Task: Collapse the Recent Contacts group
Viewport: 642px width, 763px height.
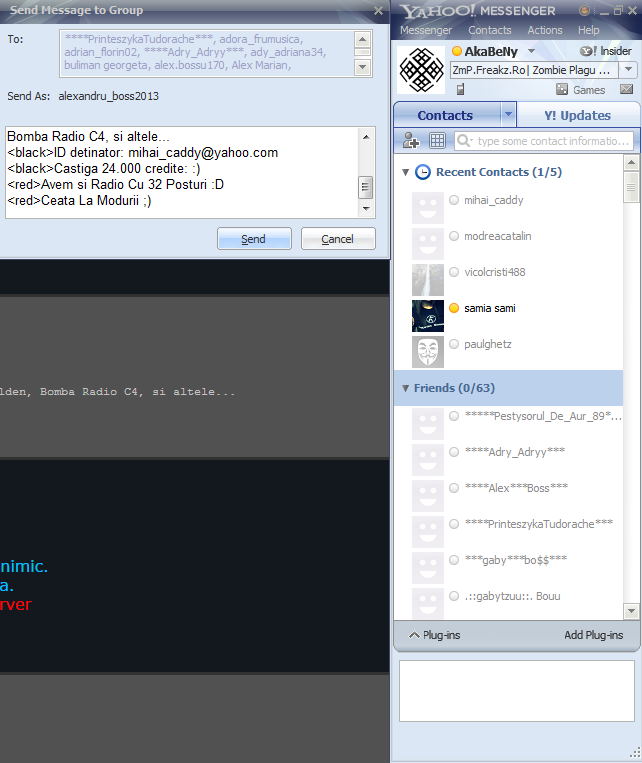Action: (405, 172)
